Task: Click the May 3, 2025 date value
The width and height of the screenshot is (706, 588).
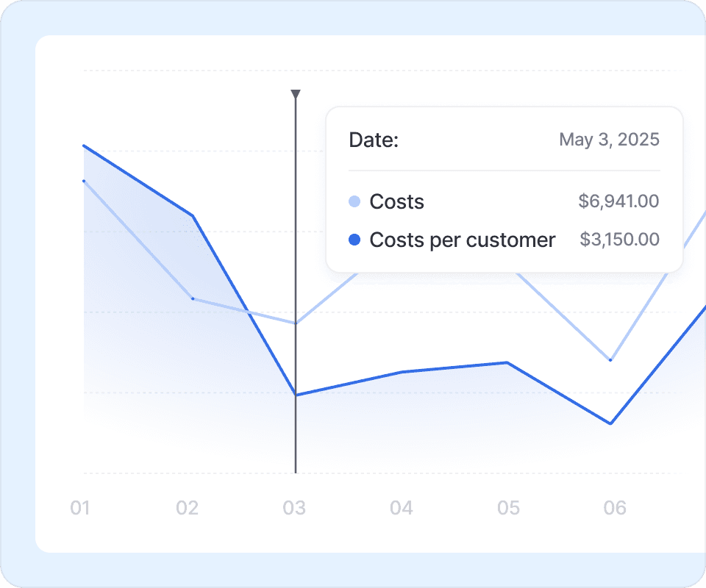Action: point(609,140)
